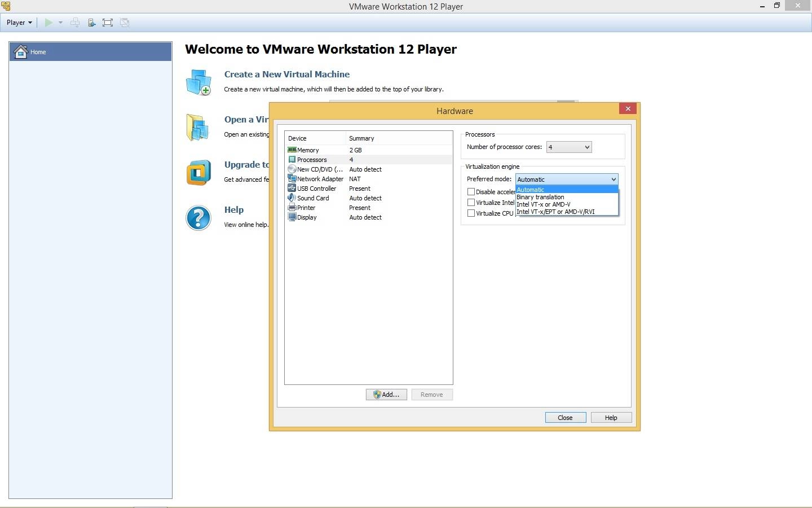Click the Help button in Hardware dialog
Image resolution: width=812 pixels, height=508 pixels.
tap(611, 418)
